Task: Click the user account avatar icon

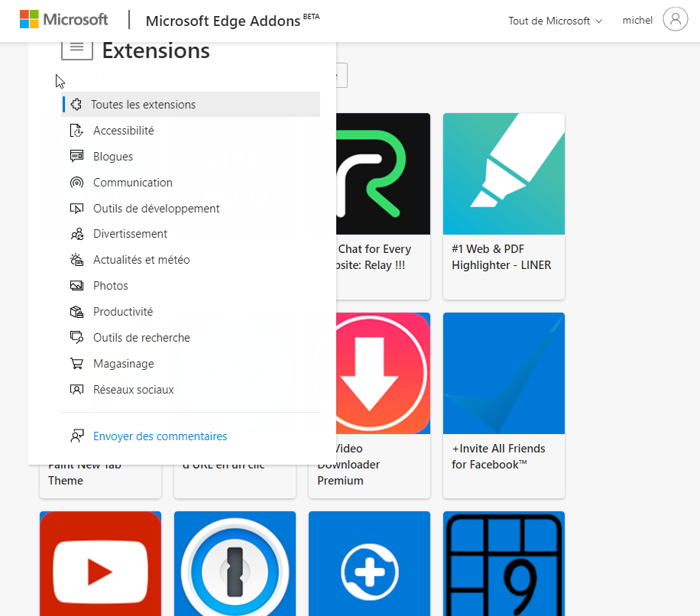Action: tap(675, 19)
